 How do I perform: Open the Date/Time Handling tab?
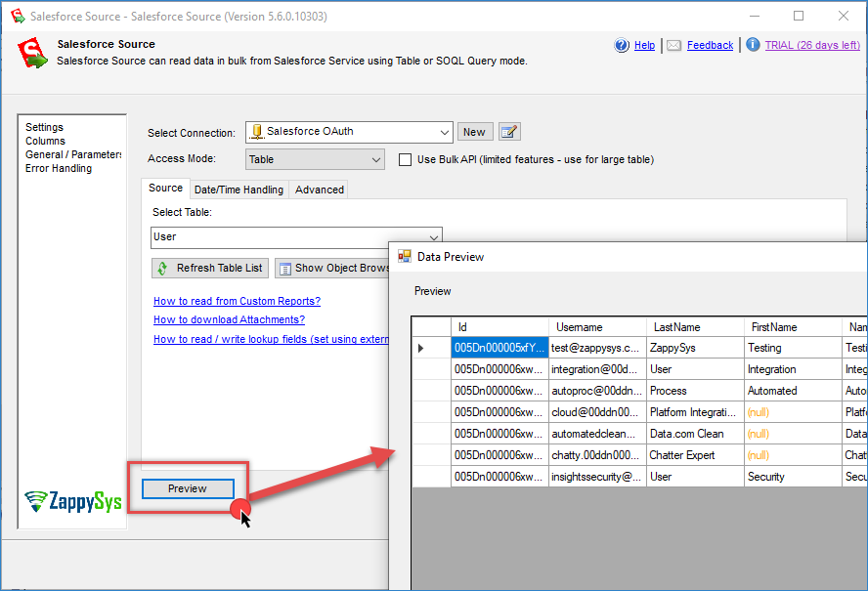pos(239,190)
